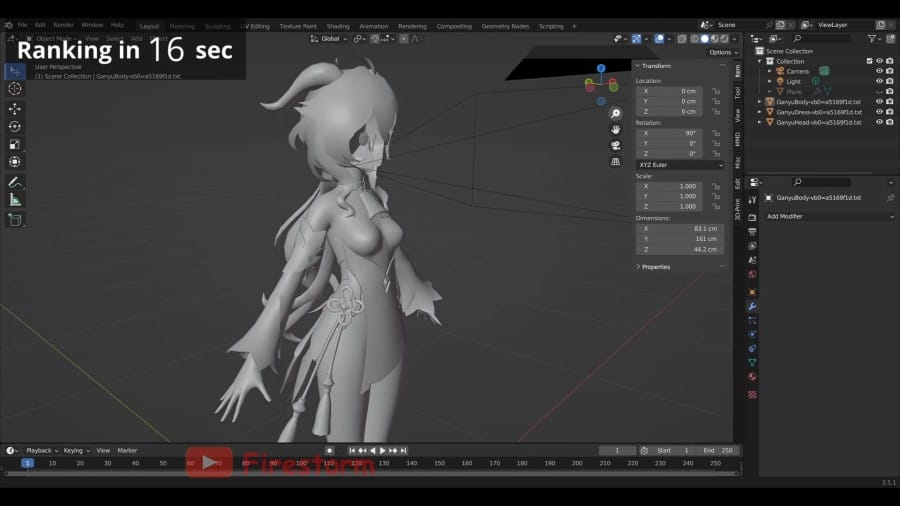Viewport: 900px width, 506px height.
Task: Open the Tool properties tab
Action: click(x=752, y=200)
